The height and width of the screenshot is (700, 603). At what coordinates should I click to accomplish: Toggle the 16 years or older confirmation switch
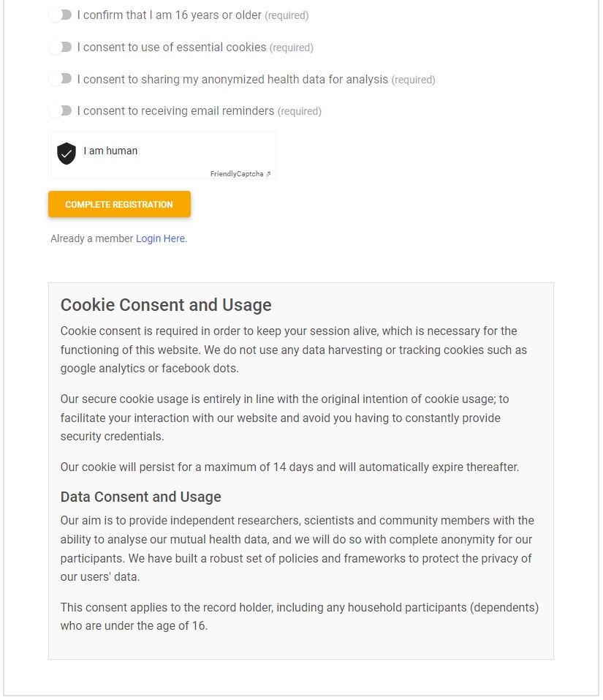pos(61,15)
